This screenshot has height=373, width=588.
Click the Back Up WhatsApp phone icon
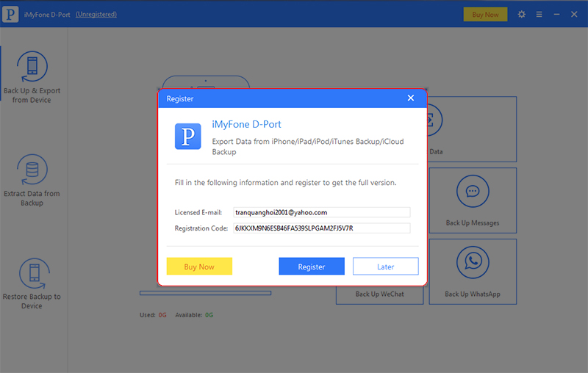pyautogui.click(x=473, y=262)
